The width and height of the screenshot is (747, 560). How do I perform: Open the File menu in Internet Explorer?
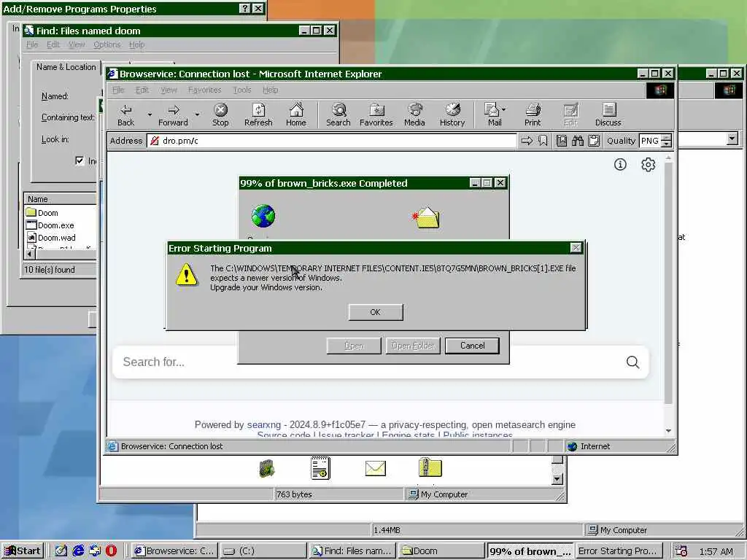pyautogui.click(x=118, y=90)
